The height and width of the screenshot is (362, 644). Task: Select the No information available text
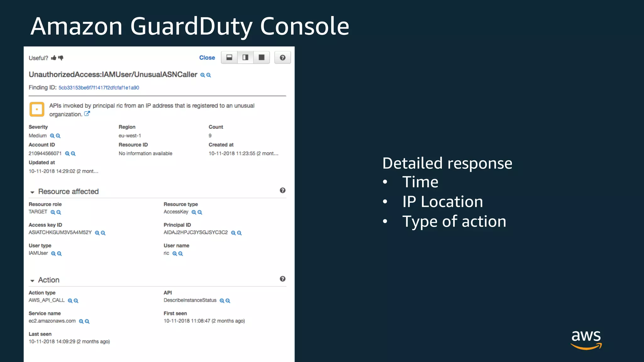146,154
